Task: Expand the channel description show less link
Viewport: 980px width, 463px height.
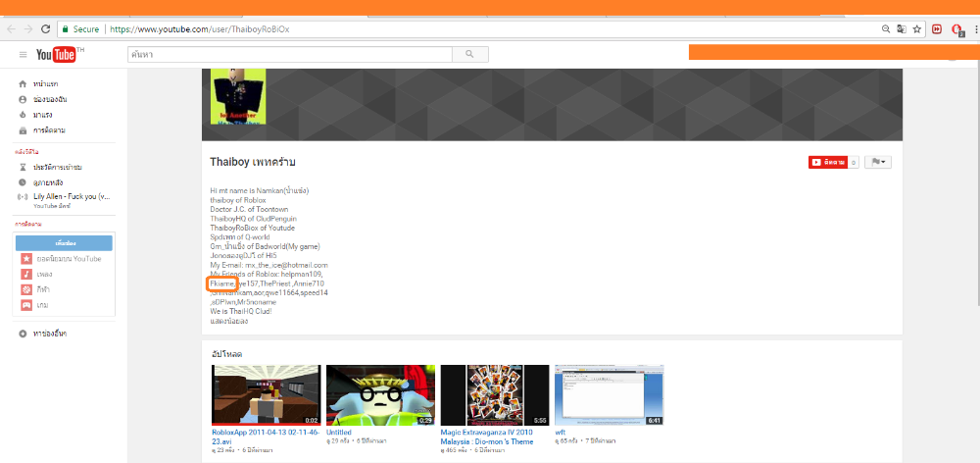Action: coord(227,321)
